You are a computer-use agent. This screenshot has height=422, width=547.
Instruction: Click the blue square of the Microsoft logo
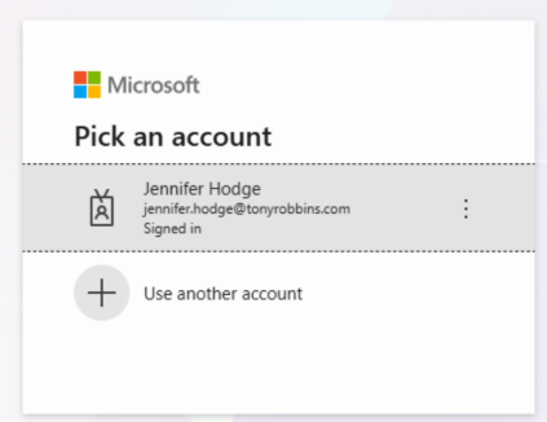click(x=80, y=92)
